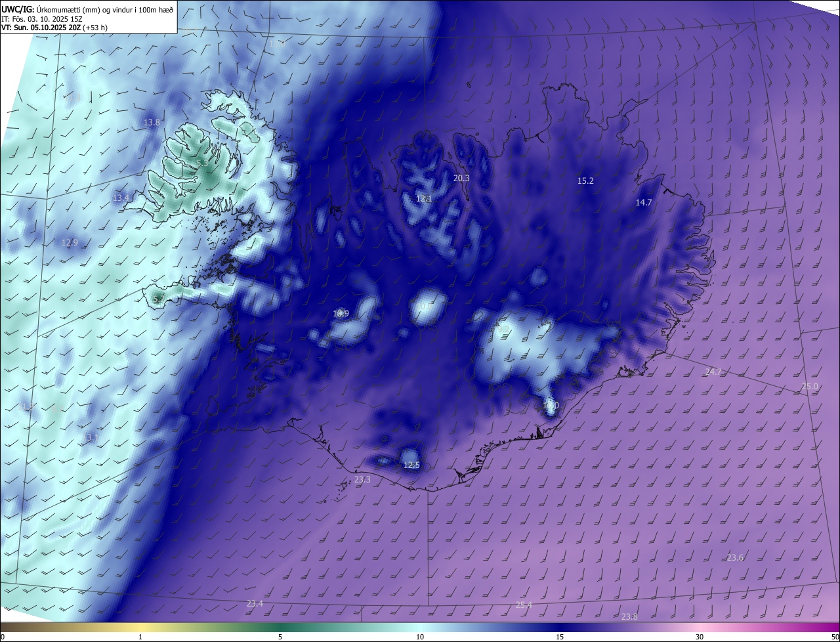Click the 30 tick on the color scale
The image size is (840, 642).
[x=700, y=637]
